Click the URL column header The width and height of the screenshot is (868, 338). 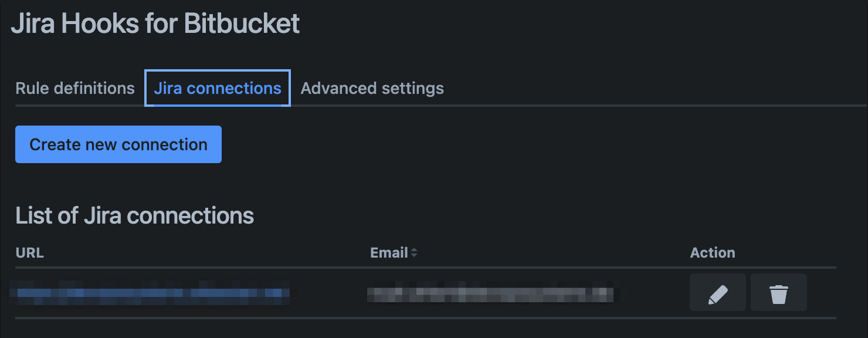tap(30, 253)
